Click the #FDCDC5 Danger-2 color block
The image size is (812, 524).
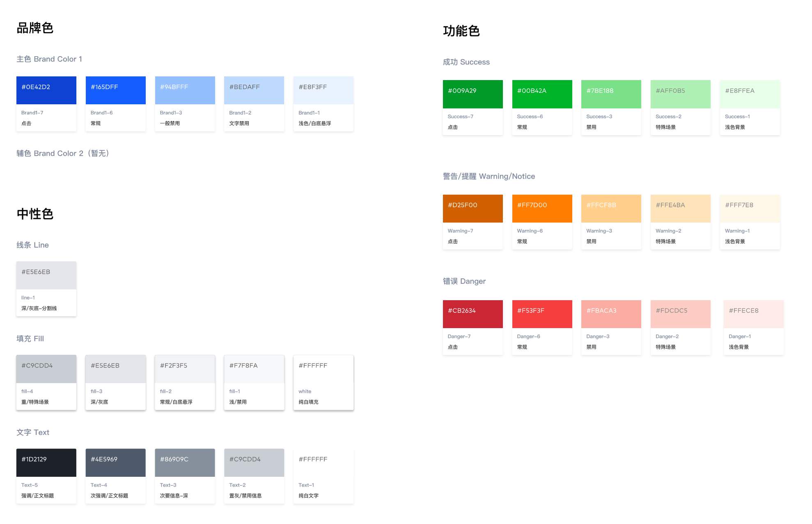coord(681,314)
